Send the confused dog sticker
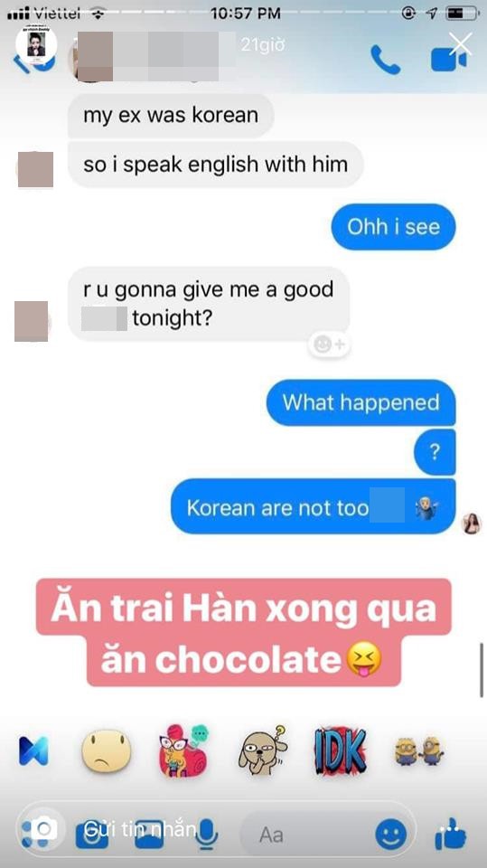This screenshot has height=868, width=487. pos(262,750)
